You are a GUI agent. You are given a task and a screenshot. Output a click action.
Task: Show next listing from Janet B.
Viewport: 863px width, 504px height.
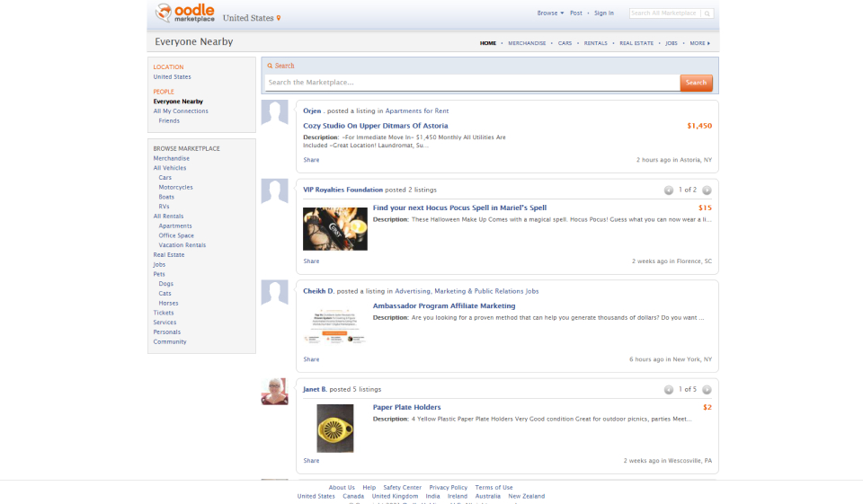coord(707,390)
